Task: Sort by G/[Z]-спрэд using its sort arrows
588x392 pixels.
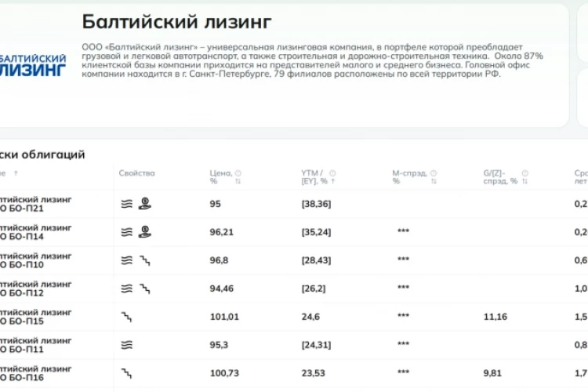Action: pos(524,181)
